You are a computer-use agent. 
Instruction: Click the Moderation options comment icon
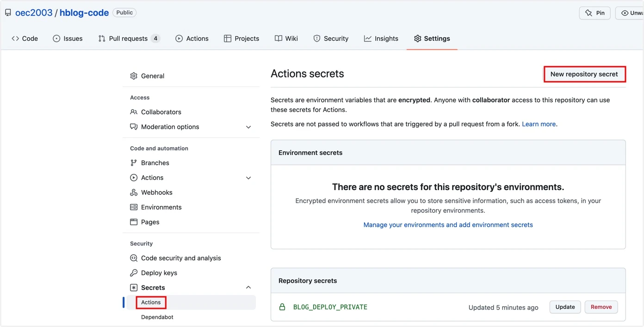(x=134, y=127)
